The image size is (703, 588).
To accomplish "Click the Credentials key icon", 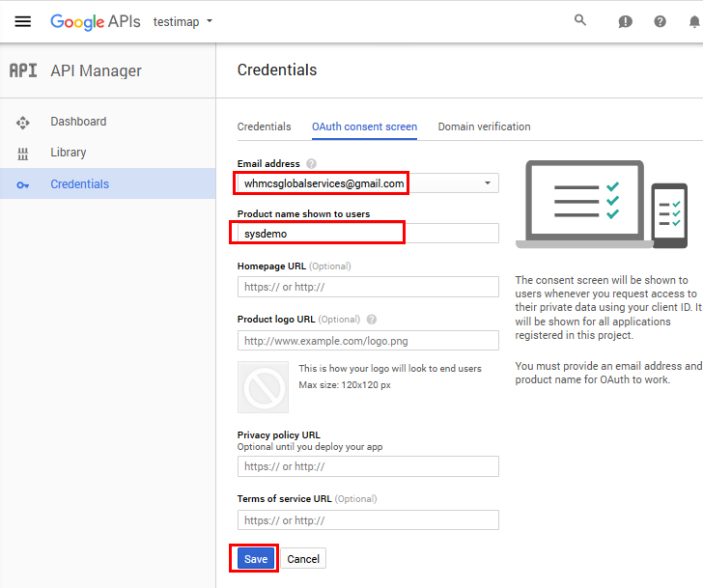I will click(x=23, y=184).
